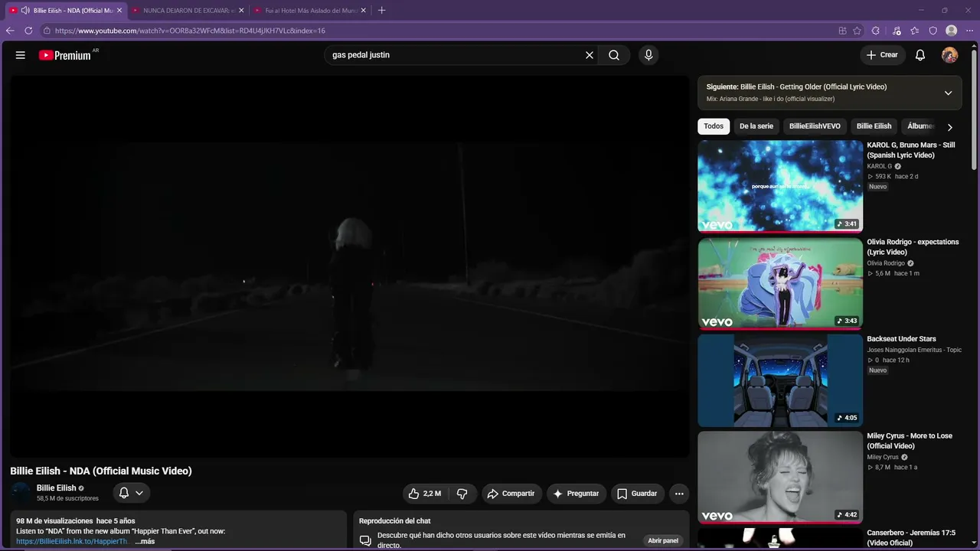Click the Preguntar AI button
The width and height of the screenshot is (980, 551).
point(577,494)
